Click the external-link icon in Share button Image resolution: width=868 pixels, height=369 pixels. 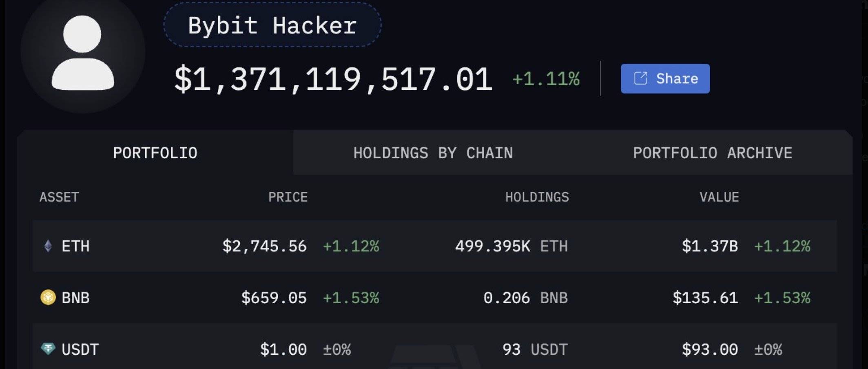pyautogui.click(x=642, y=78)
